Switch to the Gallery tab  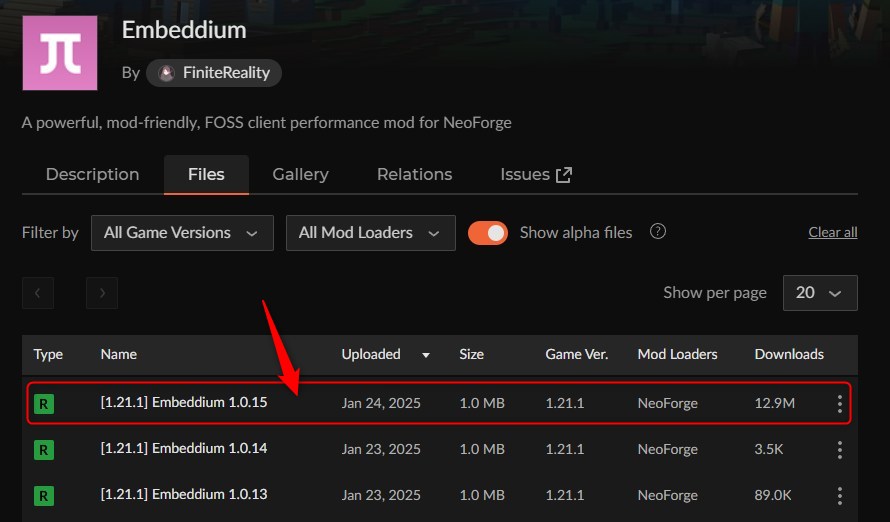[300, 174]
